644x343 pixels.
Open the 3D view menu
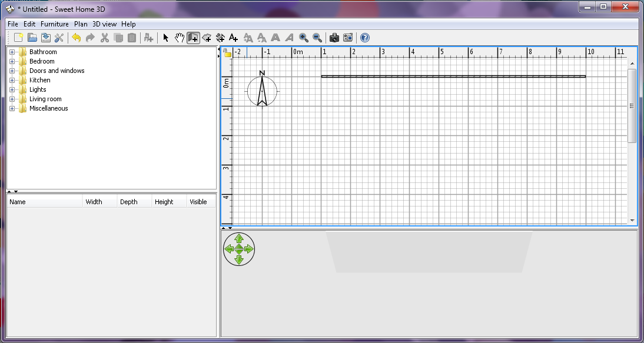click(104, 24)
